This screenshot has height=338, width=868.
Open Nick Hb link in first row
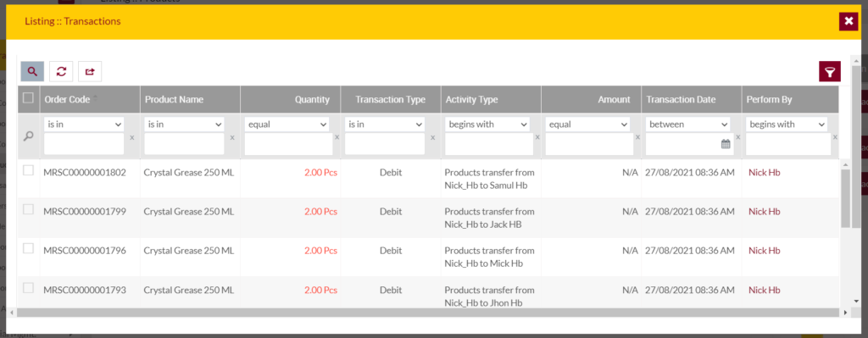click(764, 173)
